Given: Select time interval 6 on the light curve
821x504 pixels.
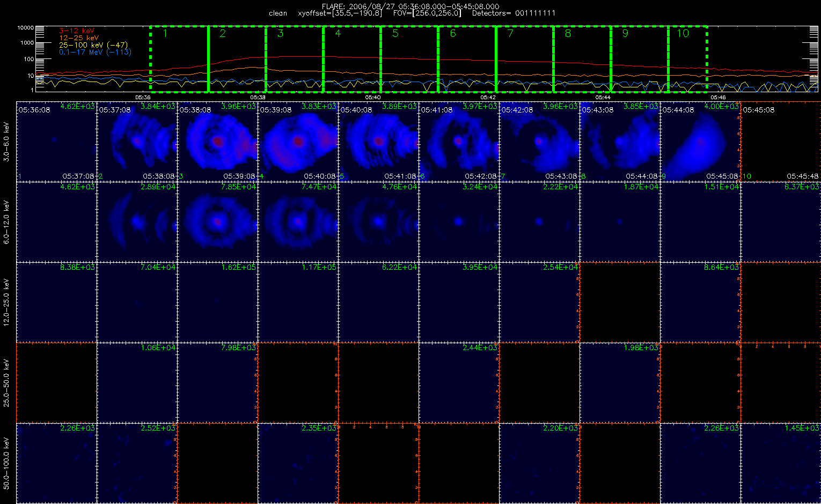Looking at the screenshot, I should [467, 59].
